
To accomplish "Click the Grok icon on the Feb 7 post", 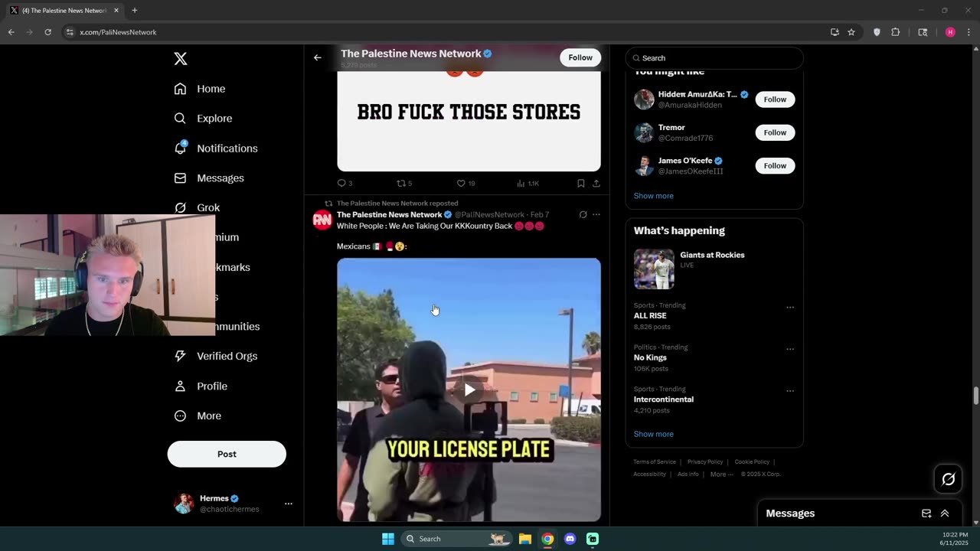I will click(583, 215).
